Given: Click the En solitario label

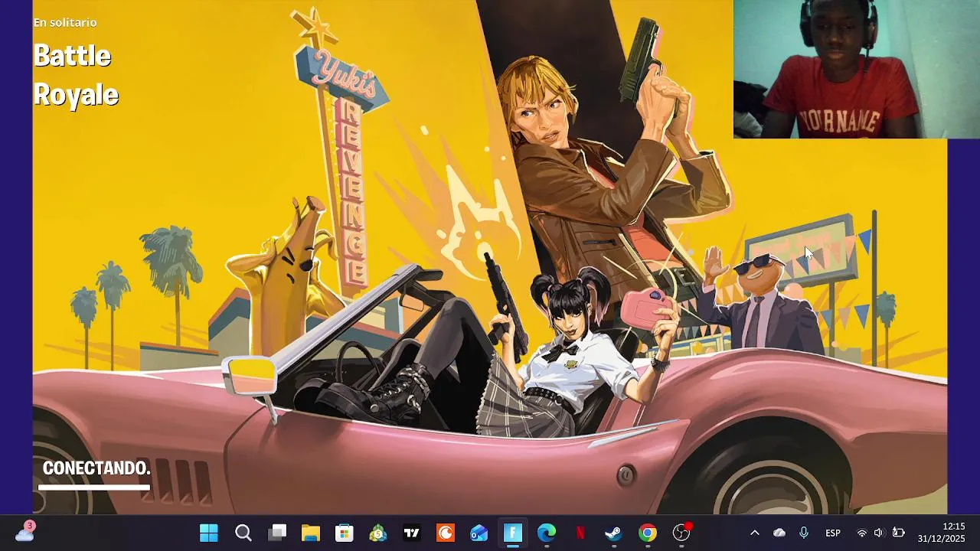Looking at the screenshot, I should 65,23.
